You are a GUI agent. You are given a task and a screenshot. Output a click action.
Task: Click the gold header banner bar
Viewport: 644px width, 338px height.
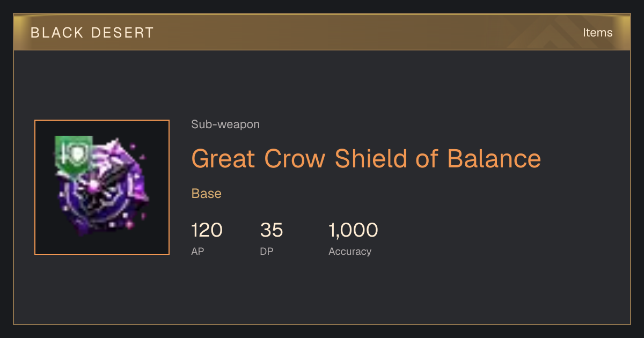322,32
